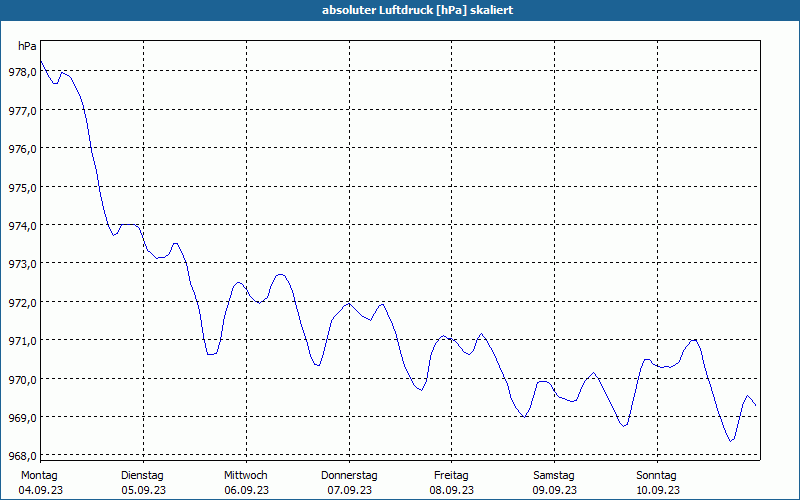Select the 974,0 axis value

click(23, 226)
